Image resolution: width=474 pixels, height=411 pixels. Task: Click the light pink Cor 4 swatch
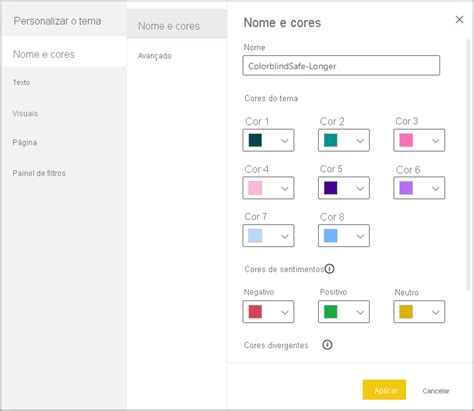tap(255, 188)
